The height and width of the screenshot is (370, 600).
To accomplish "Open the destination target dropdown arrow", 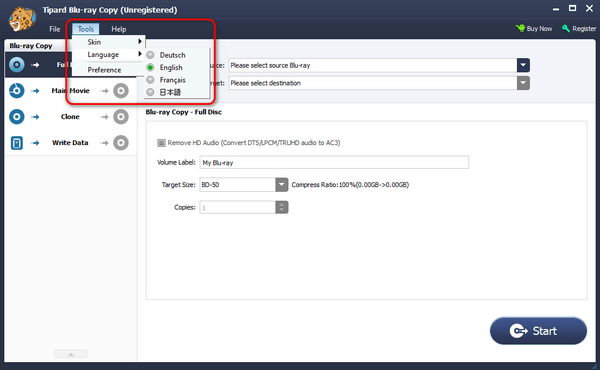I will point(523,83).
